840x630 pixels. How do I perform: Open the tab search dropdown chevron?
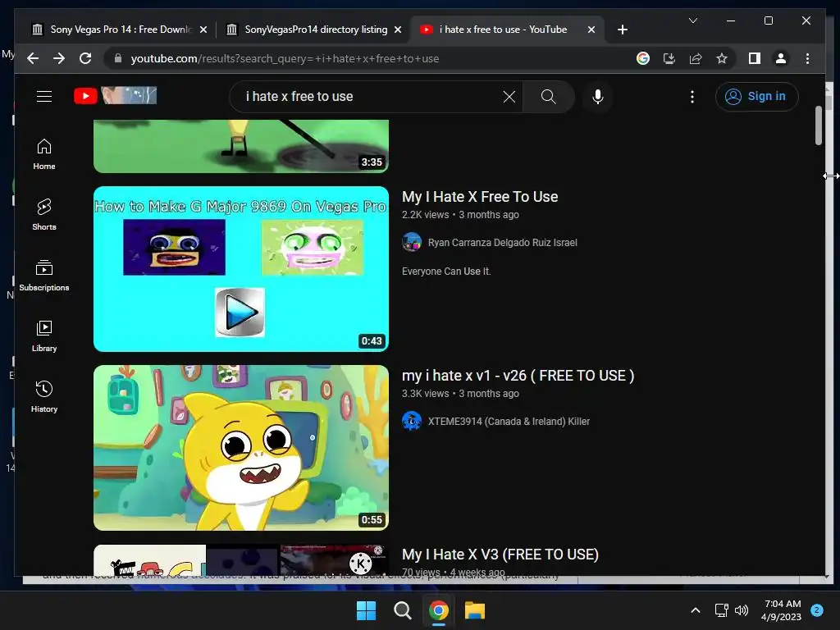692,21
